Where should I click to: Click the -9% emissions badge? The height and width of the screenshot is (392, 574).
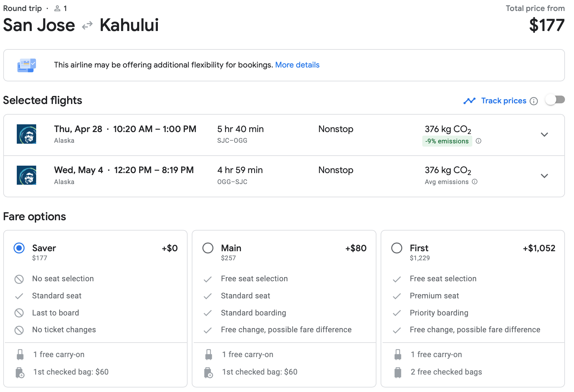point(447,141)
